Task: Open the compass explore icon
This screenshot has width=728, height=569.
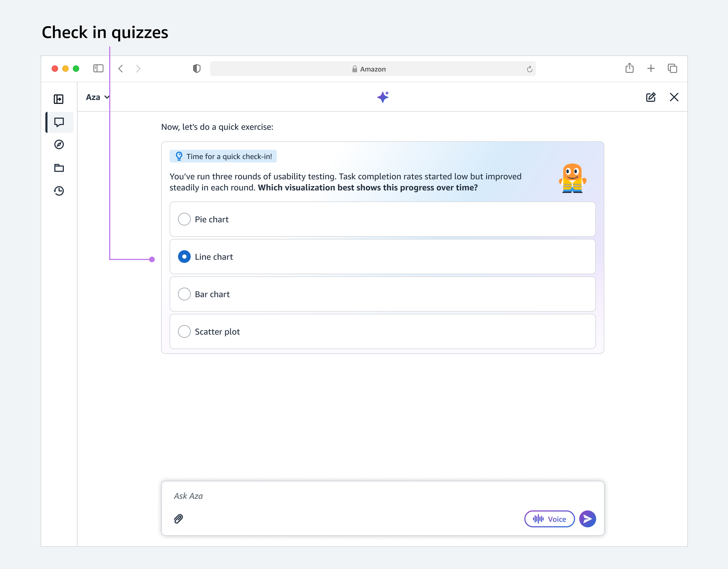Action: [59, 145]
